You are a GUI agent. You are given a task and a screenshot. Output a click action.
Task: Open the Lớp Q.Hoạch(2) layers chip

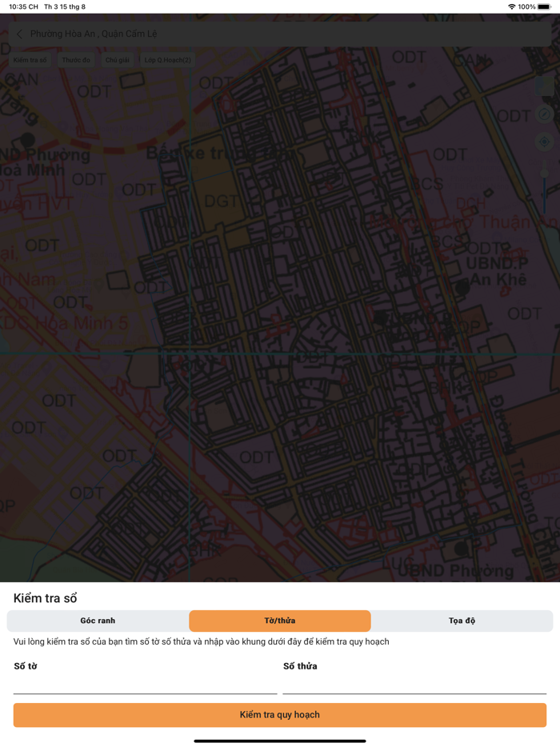tap(167, 60)
